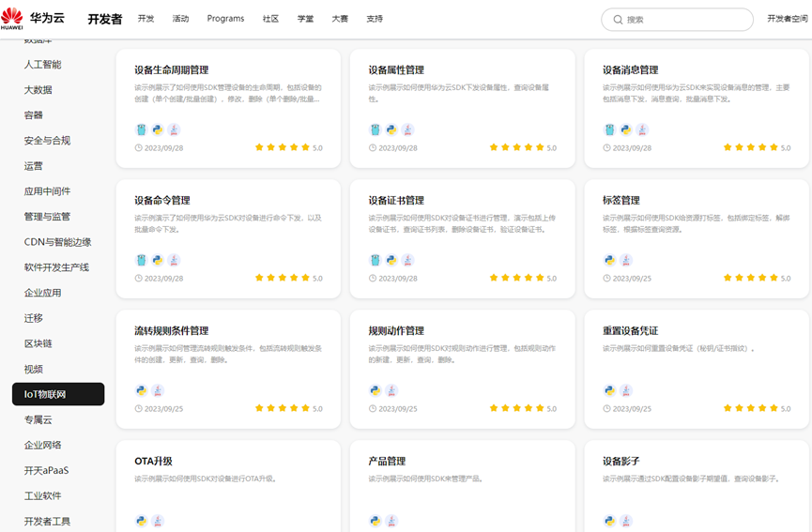This screenshot has width=812, height=532.
Task: Click the Go icon on 设备属性管理 card
Action: click(x=375, y=129)
